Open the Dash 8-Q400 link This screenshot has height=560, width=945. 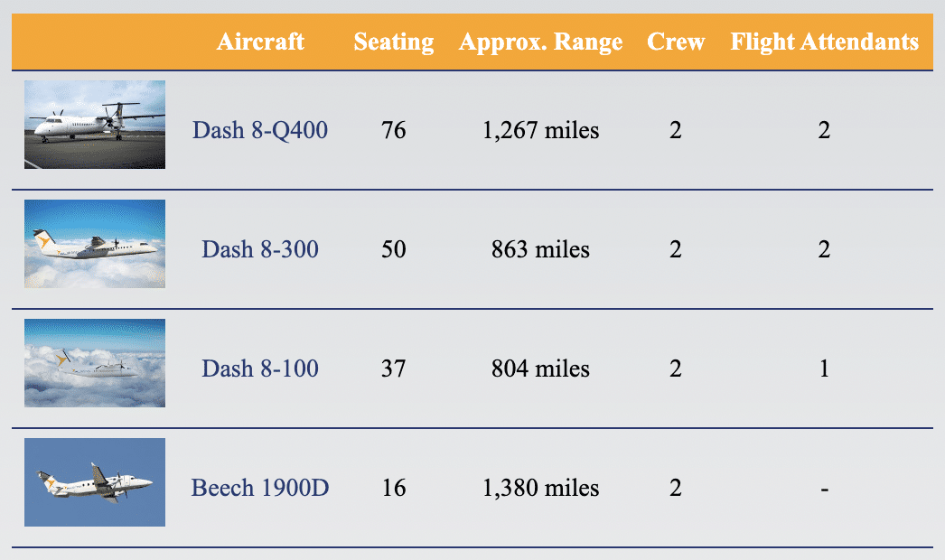pos(260,130)
